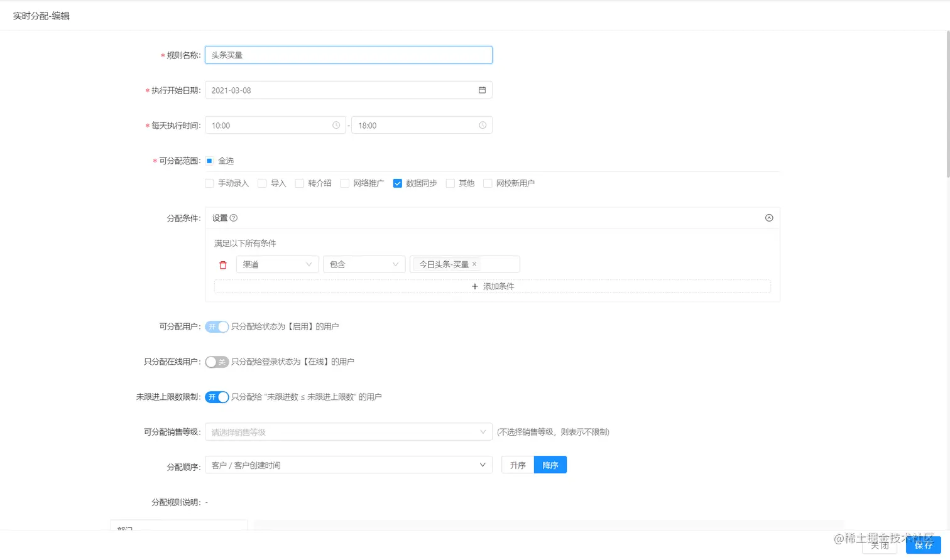Click the 10:00 start time field

coord(275,126)
